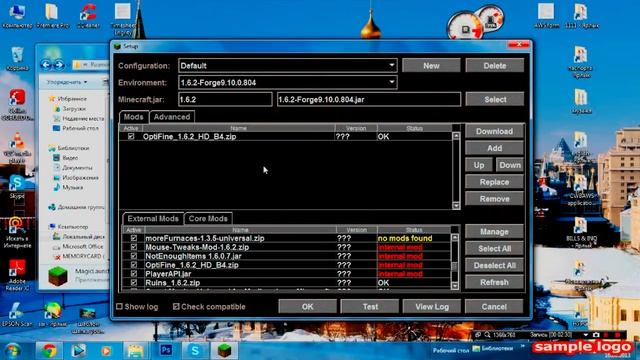Toggle Active checkbox for moreFurnaces-1.3.5-universal.zip
Viewport: 640px width, 360px height.
(133, 238)
